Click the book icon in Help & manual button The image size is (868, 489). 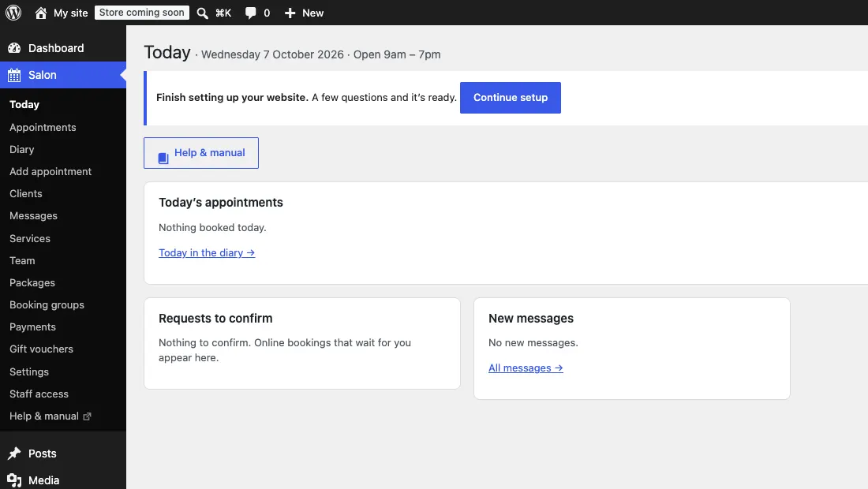click(163, 159)
